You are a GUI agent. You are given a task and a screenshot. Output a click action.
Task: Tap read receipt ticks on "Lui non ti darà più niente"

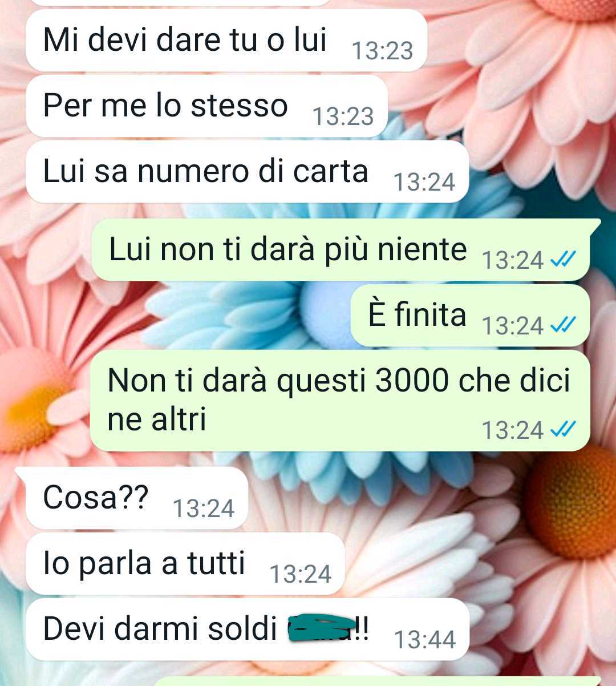tap(563, 260)
